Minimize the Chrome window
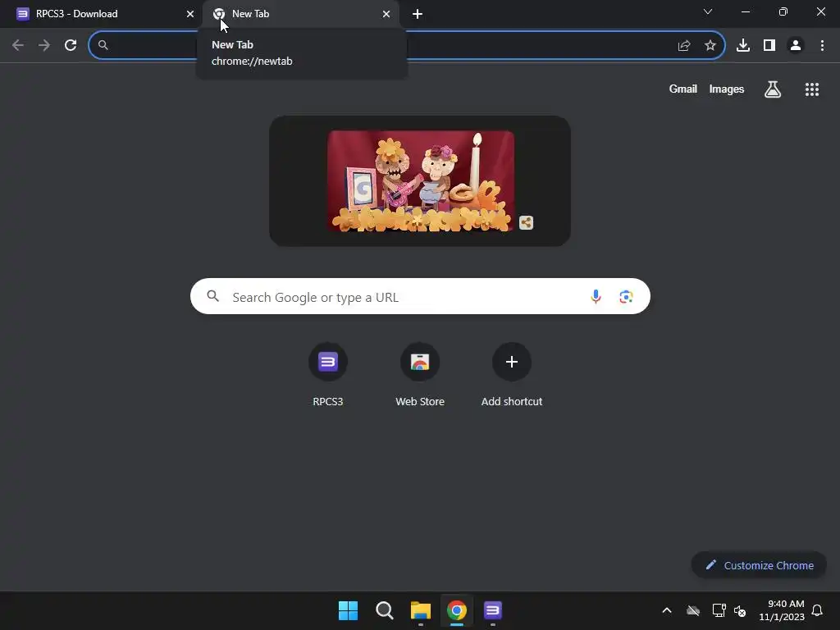Screen dimensions: 840x630 point(745,11)
